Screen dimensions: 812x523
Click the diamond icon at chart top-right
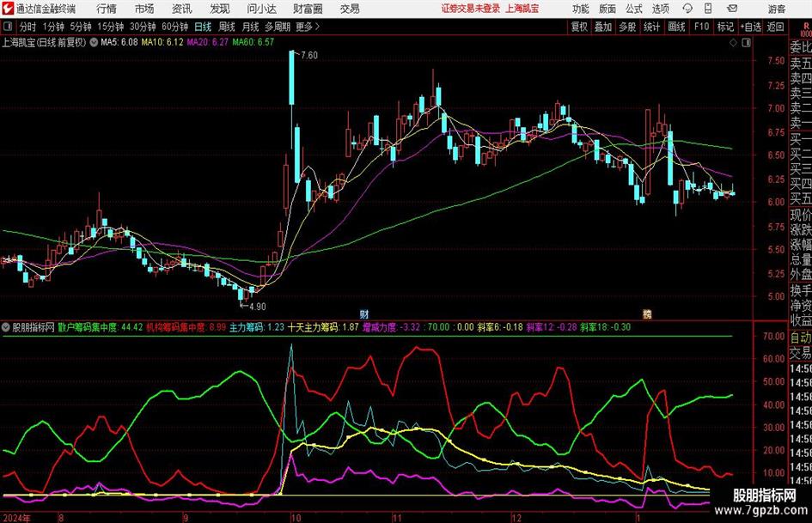click(x=733, y=43)
